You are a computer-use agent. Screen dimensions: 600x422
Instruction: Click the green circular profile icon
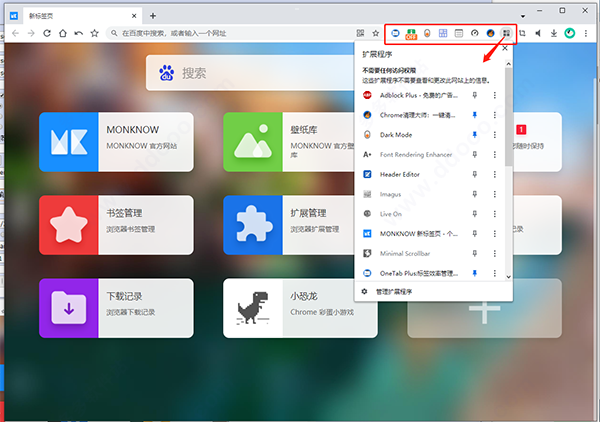click(569, 33)
